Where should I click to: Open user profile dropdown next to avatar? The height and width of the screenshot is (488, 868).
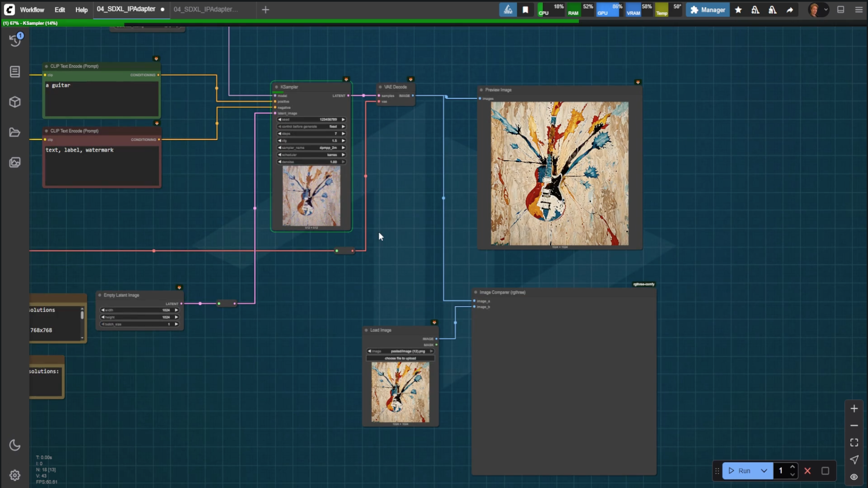pos(826,10)
